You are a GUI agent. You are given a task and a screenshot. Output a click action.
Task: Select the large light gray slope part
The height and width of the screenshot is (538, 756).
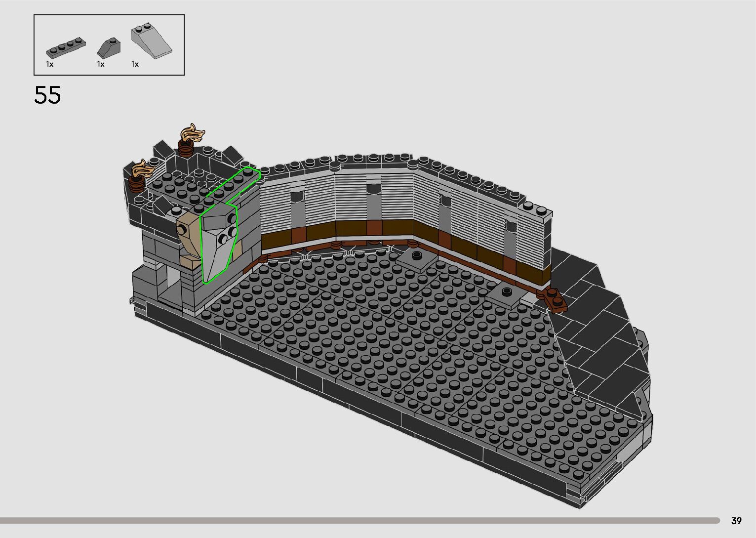[150, 39]
